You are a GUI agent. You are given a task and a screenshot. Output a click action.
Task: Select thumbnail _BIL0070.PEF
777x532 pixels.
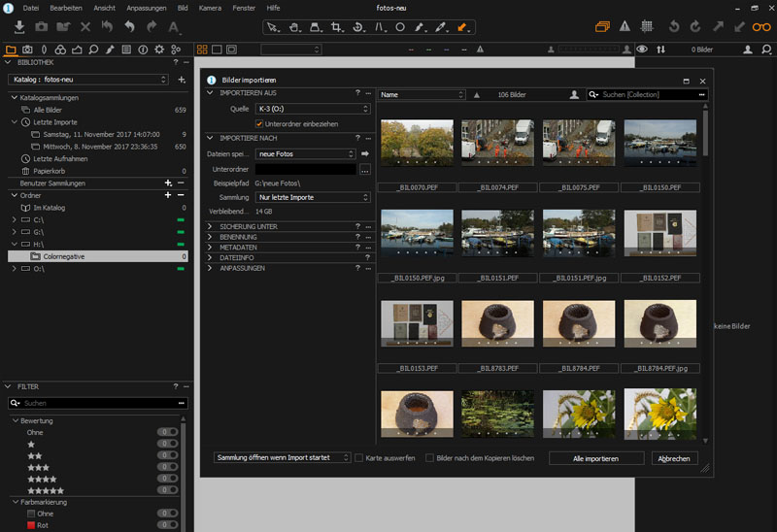pyautogui.click(x=417, y=143)
